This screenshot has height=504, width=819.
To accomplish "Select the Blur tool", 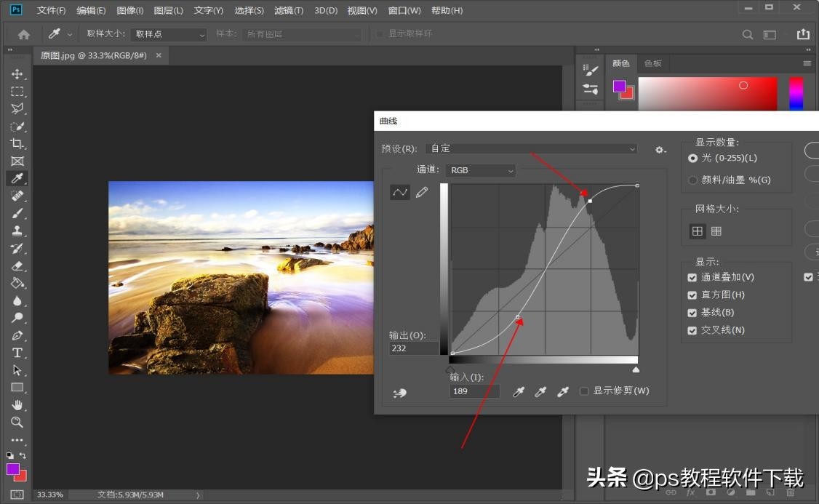I will [17, 301].
